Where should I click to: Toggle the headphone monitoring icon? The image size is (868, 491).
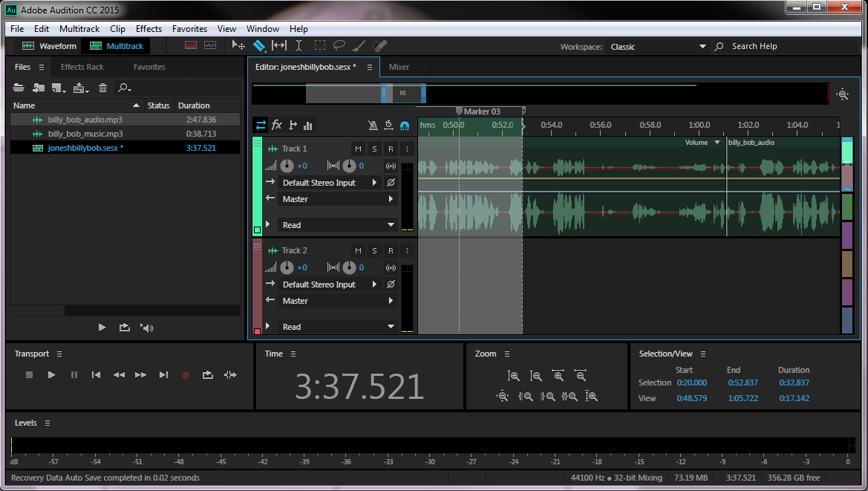click(x=405, y=126)
